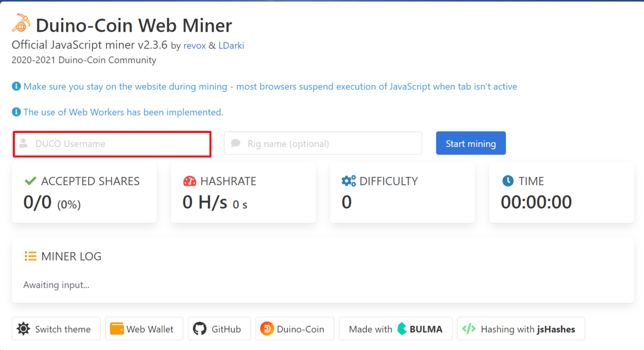Click the sun icon on Switch theme

23,329
